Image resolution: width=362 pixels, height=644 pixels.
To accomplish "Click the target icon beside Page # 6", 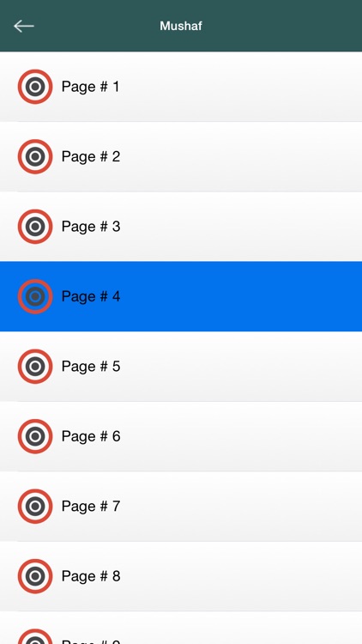I will (x=35, y=436).
